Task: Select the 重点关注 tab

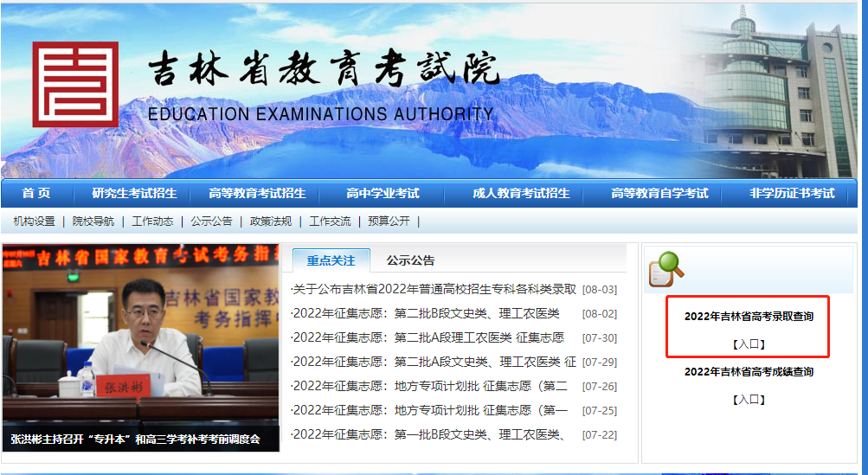Action: tap(331, 260)
